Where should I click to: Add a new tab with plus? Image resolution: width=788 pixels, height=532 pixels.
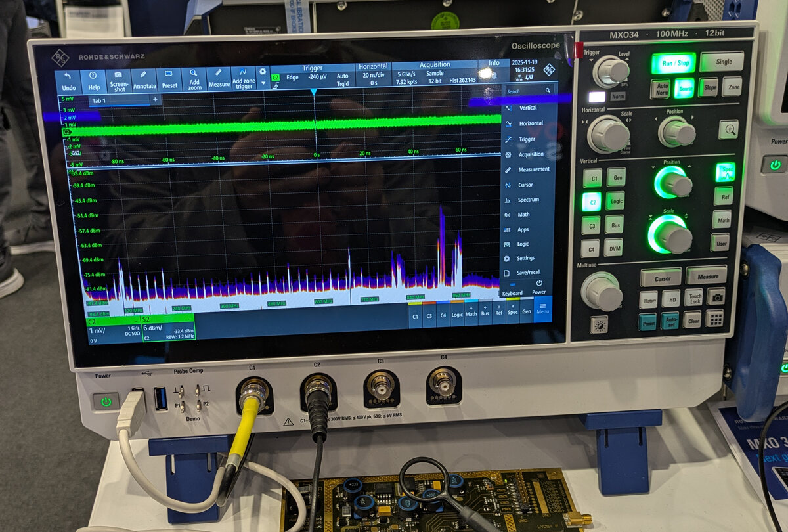point(155,100)
